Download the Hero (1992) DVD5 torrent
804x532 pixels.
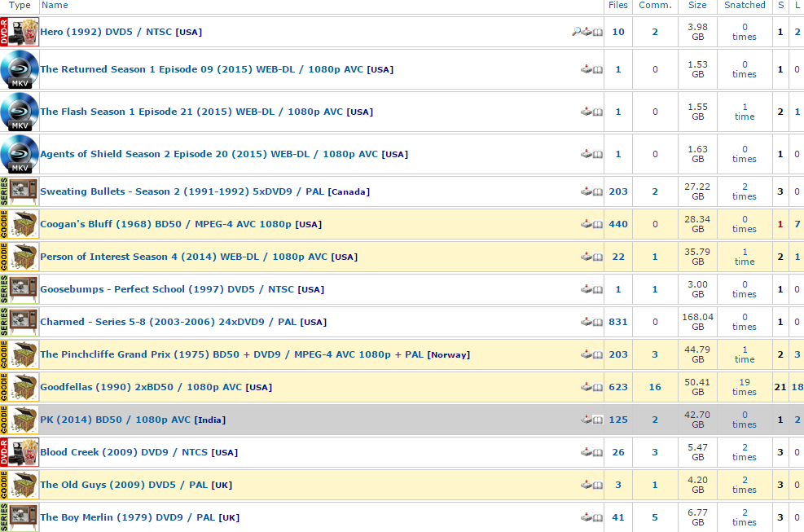(587, 32)
